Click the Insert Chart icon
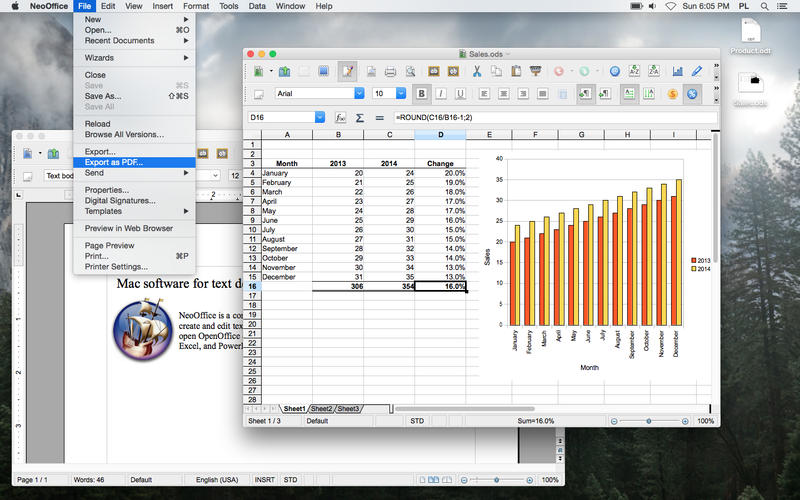 coord(678,72)
